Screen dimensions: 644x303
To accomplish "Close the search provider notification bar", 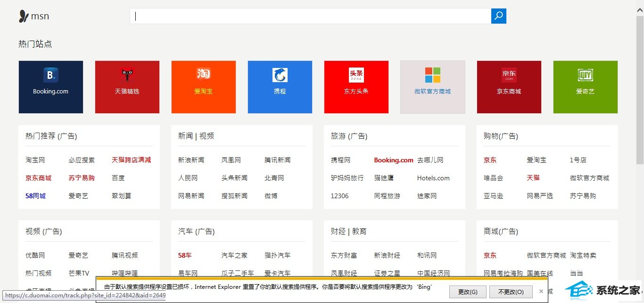I will click(541, 292).
